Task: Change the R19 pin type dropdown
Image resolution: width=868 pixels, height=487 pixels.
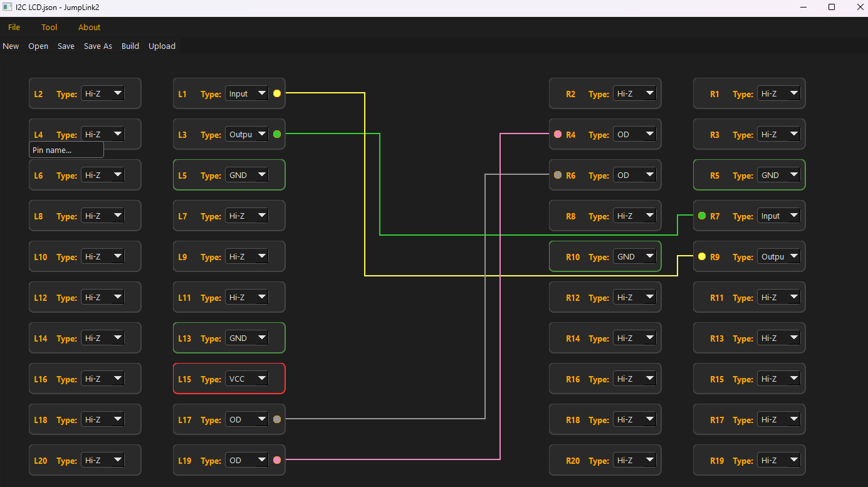Action: tap(779, 460)
